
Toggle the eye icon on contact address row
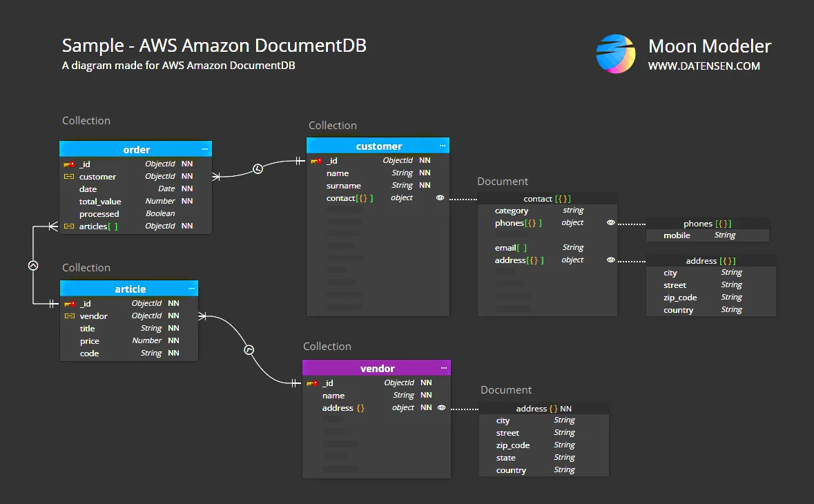click(611, 260)
